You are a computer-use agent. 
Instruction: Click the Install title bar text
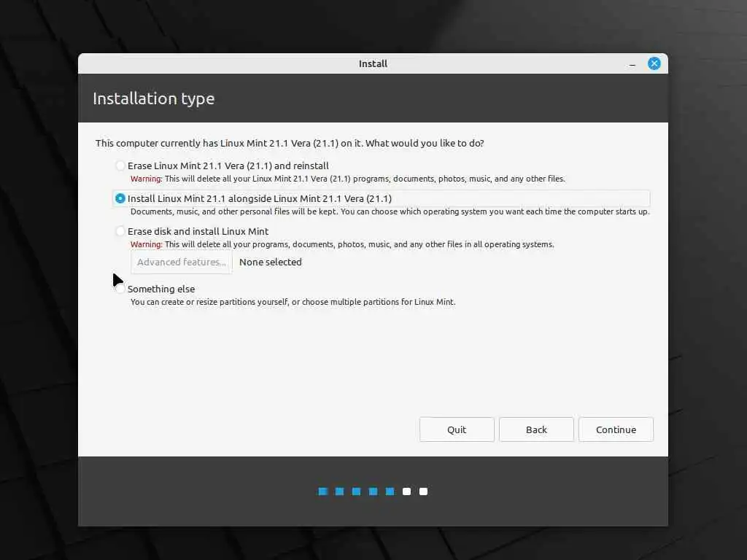coord(373,64)
